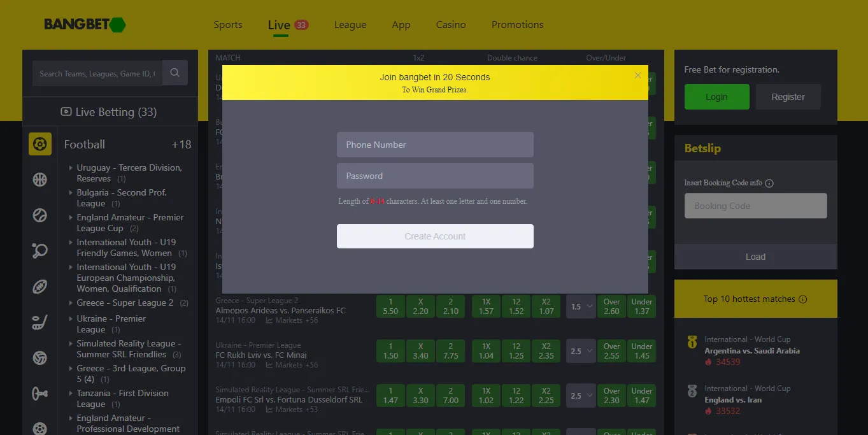Open the Tennis sport category
This screenshot has width=868, height=435.
[40, 215]
